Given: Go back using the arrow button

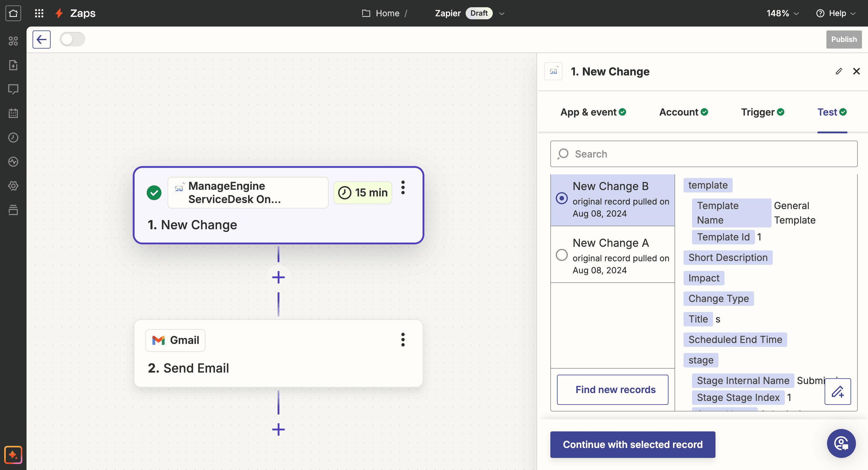Looking at the screenshot, I should pos(42,40).
